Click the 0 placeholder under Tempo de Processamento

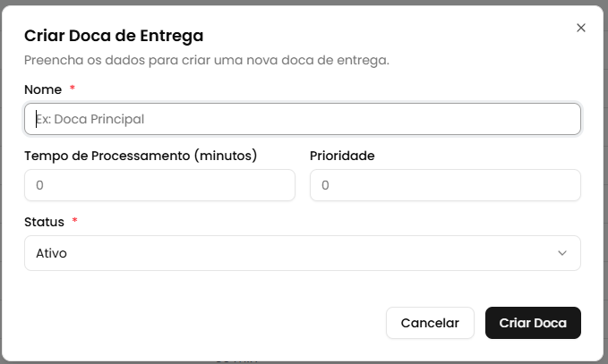click(x=40, y=185)
